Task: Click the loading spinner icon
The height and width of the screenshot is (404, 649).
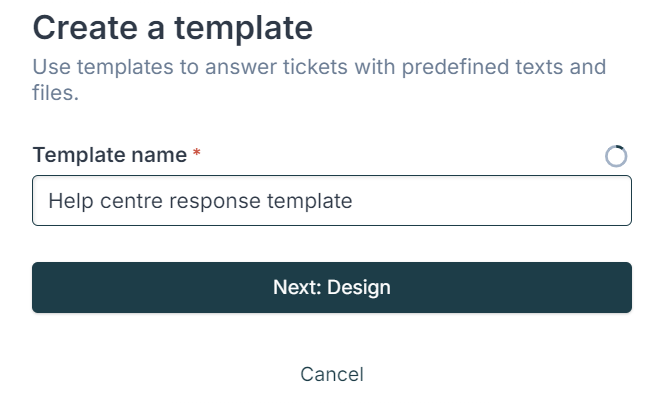Action: tap(616, 156)
